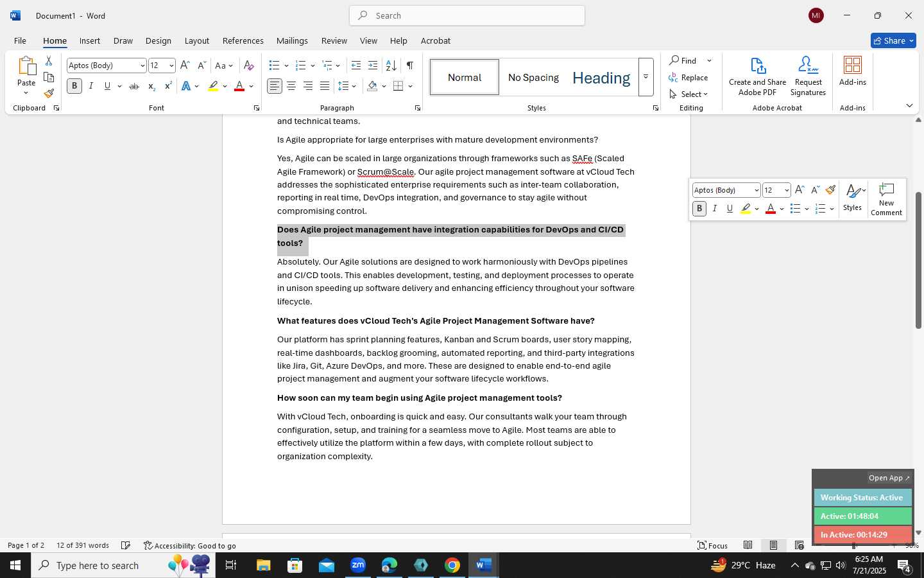The height and width of the screenshot is (578, 924).
Task: Open the File menu
Action: (x=20, y=40)
